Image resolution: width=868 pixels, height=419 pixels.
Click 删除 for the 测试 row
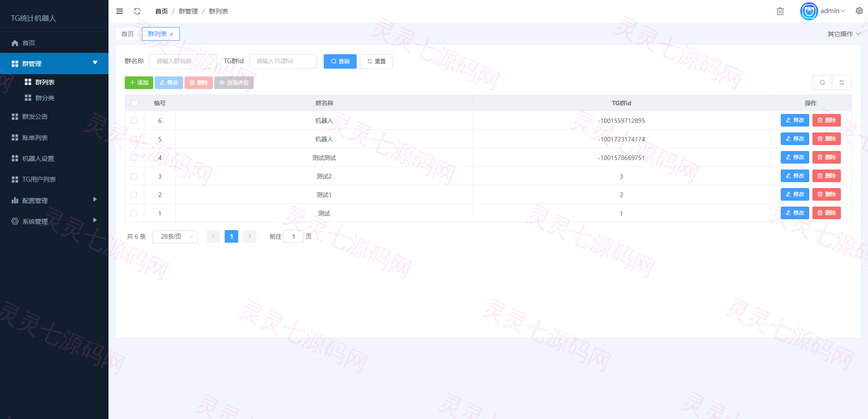tap(826, 213)
